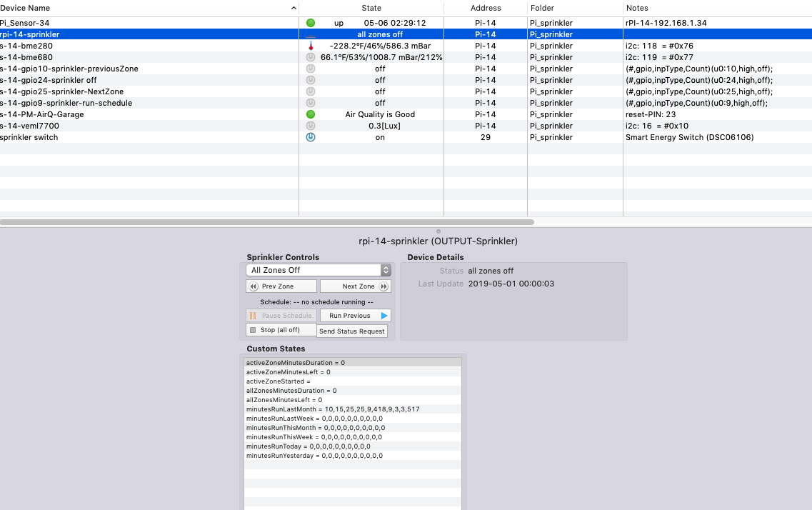Select the s-14-bme280 device row
The image size is (812, 510).
pos(406,46)
